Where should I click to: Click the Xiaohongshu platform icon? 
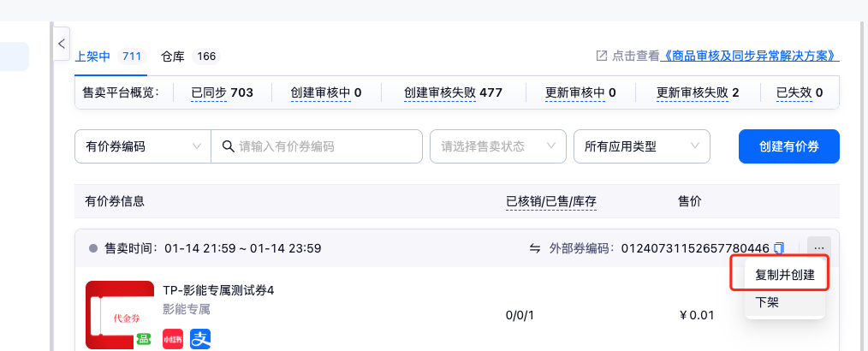point(174,339)
